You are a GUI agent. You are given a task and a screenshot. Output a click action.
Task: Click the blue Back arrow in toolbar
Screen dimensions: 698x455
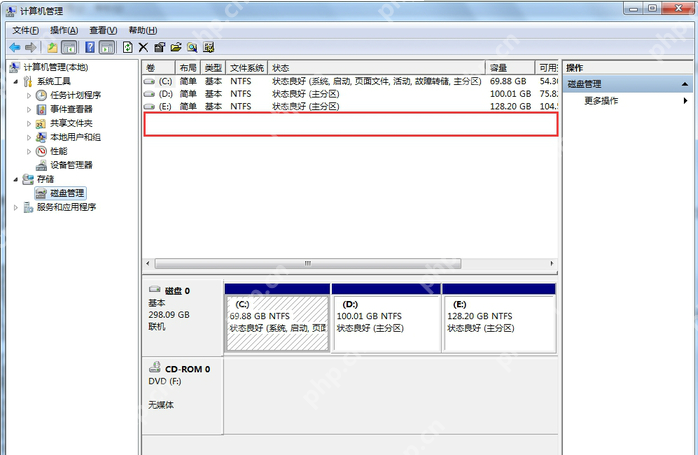(x=15, y=47)
